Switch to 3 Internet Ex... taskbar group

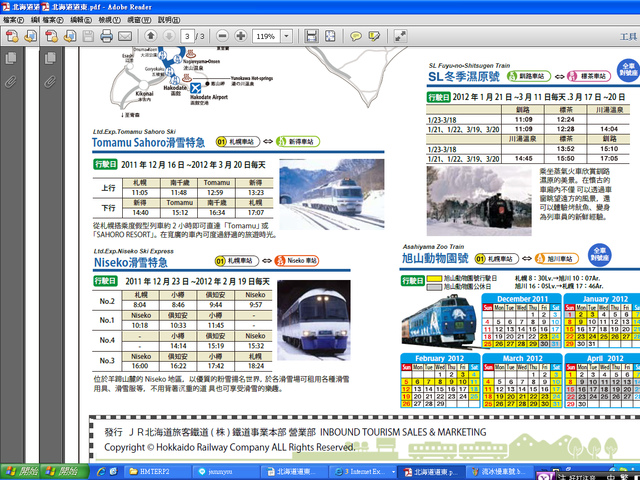(362, 472)
